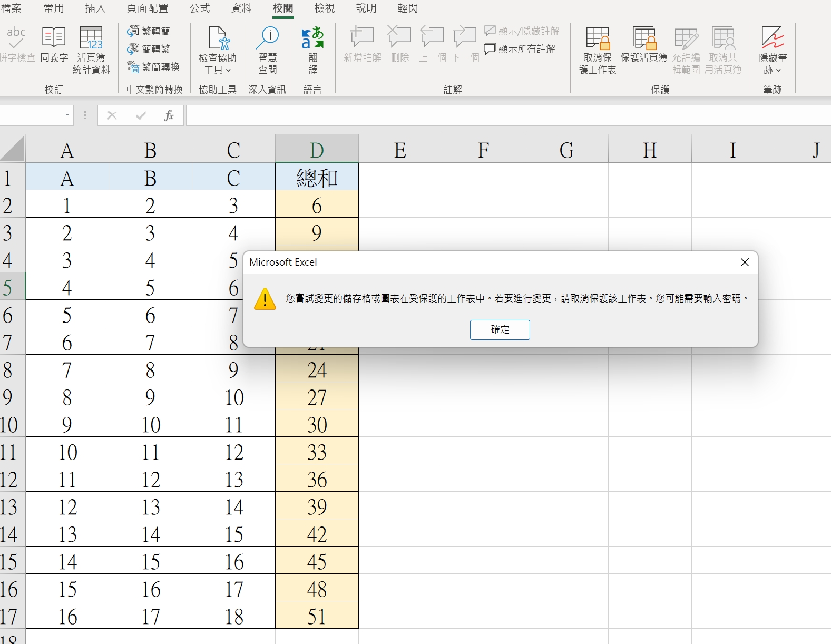The image size is (831, 644).
Task: Toggle 顯示所有註解 show all comments
Action: pos(520,49)
